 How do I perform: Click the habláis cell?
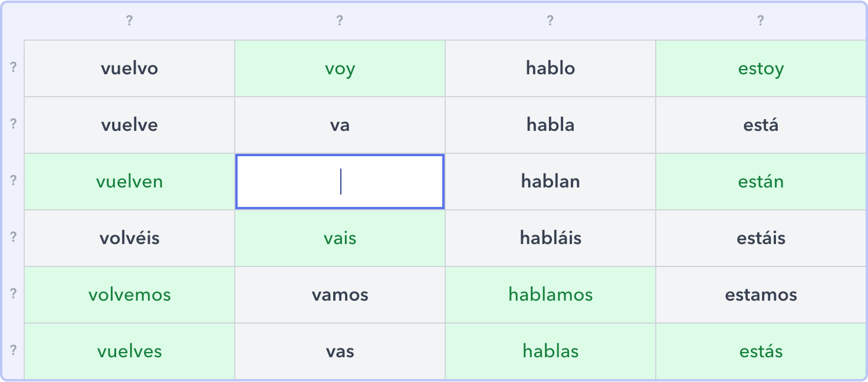(550, 238)
